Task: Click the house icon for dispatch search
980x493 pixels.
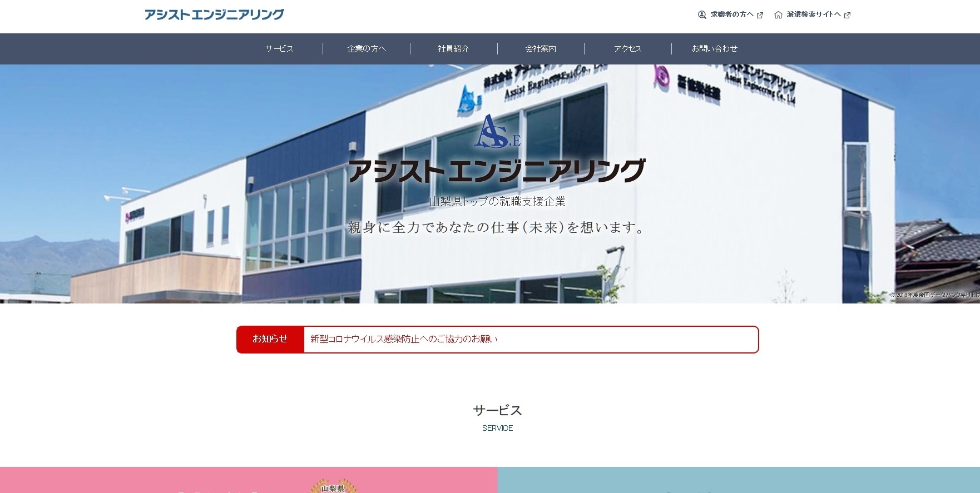Action: point(778,15)
